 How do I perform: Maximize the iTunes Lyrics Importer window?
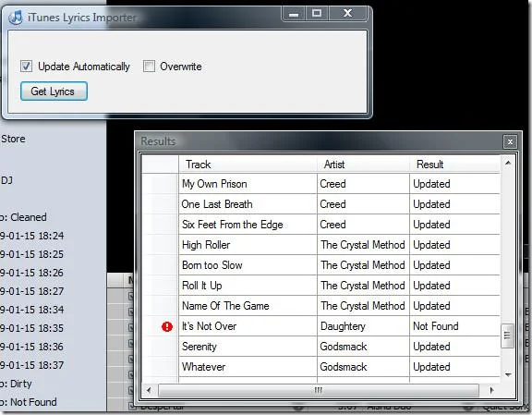(317, 14)
